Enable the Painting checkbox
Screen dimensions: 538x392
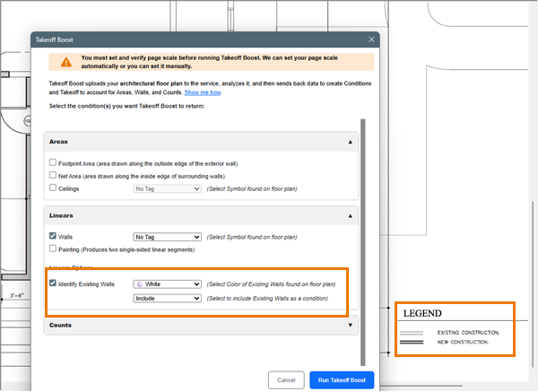tap(53, 248)
